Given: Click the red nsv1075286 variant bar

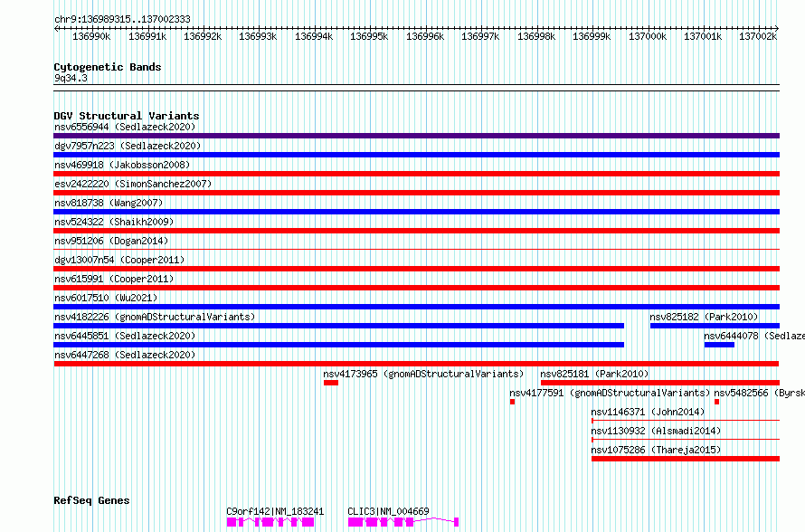Looking at the screenshot, I should 686,459.
